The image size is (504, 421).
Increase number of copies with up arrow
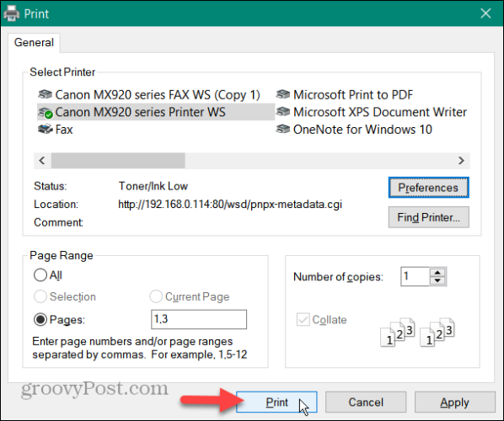point(437,272)
